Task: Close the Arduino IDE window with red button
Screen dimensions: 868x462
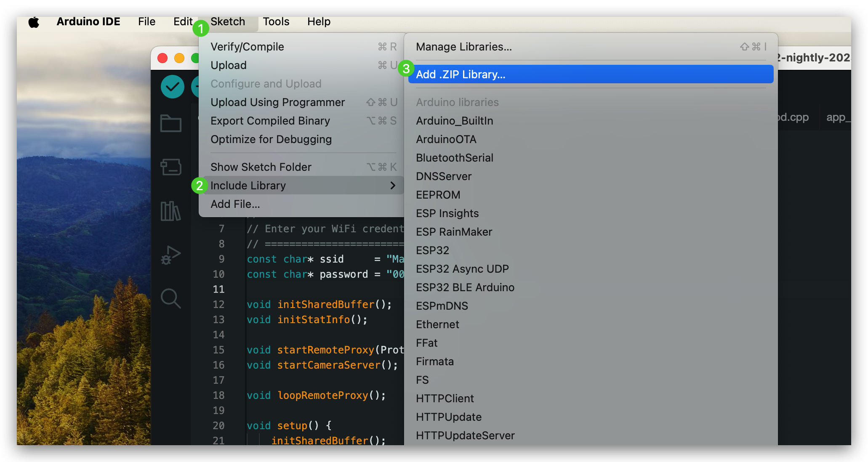Action: [x=162, y=58]
